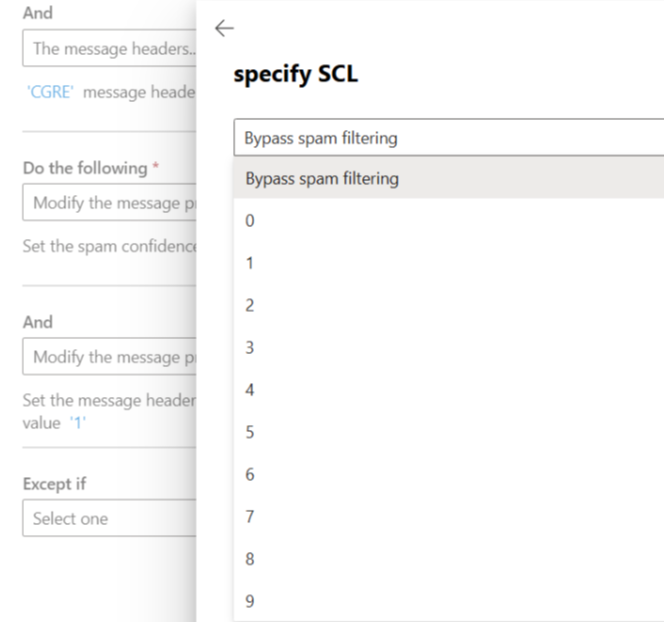The width and height of the screenshot is (664, 622).
Task: Expand the 'Except if' Select one dropdown
Action: [109, 519]
